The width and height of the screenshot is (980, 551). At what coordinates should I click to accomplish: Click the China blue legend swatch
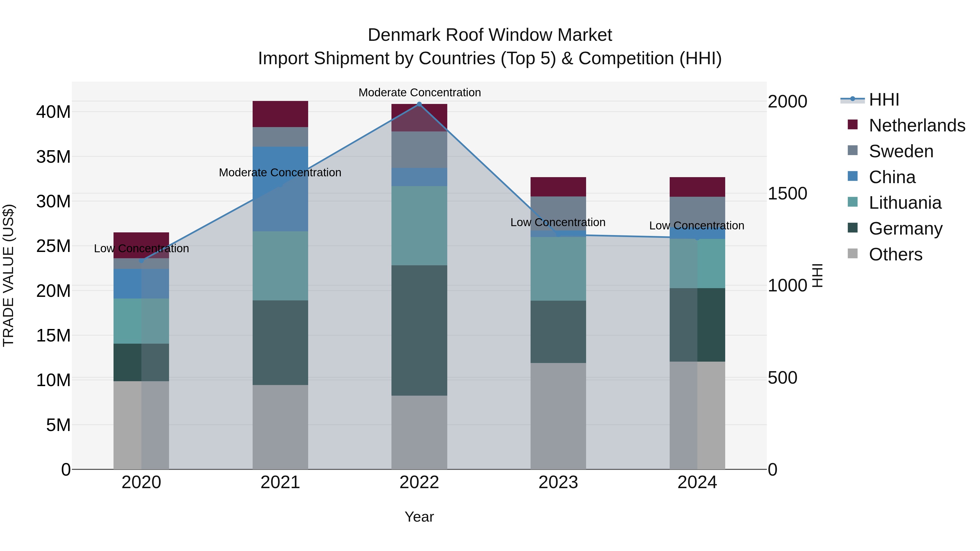pyautogui.click(x=853, y=176)
